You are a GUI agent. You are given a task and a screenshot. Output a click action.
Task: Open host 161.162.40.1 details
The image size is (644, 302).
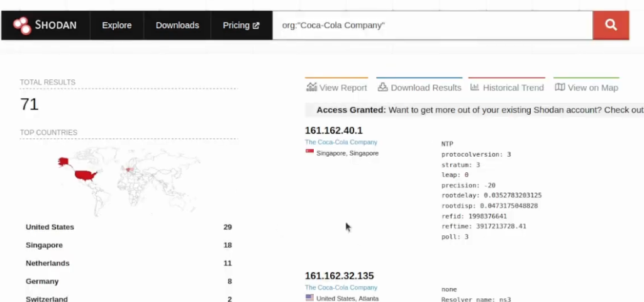point(333,130)
